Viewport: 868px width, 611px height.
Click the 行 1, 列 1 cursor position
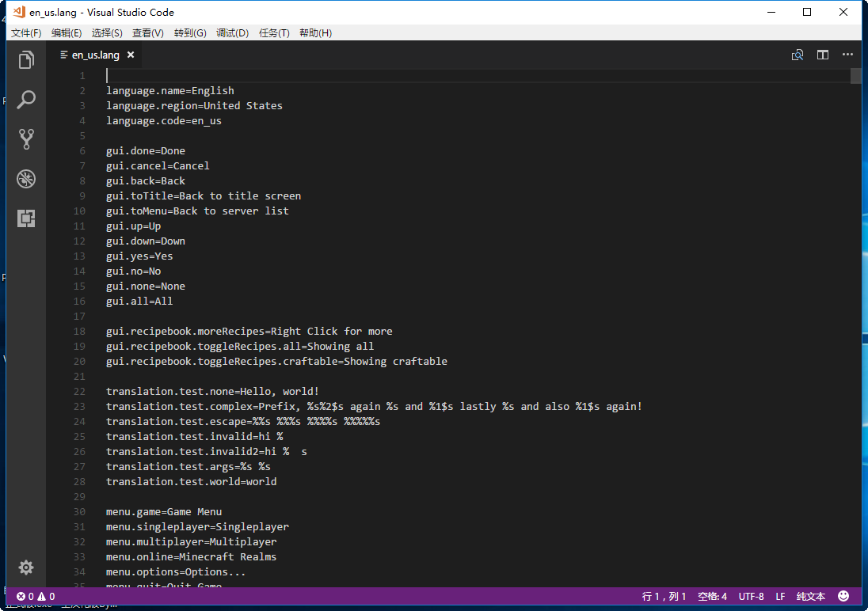point(664,596)
